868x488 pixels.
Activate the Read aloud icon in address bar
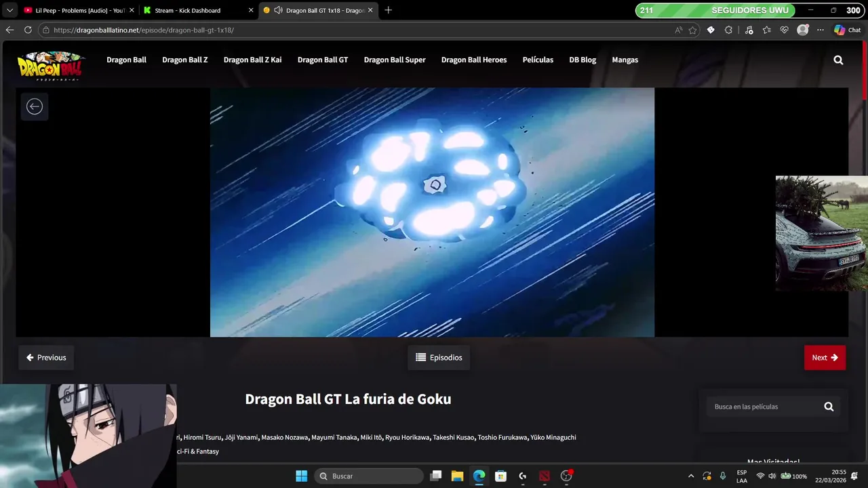click(679, 30)
